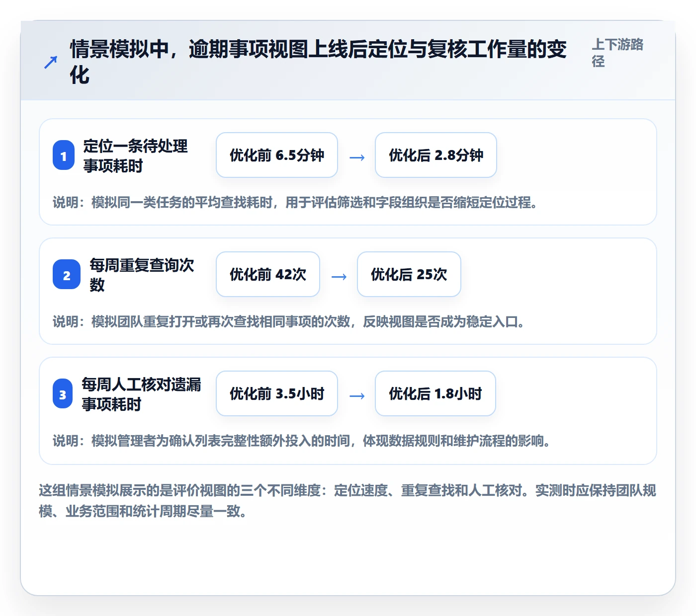
Task: Click the 优化前 3.5小时 value chip
Action: tap(277, 393)
